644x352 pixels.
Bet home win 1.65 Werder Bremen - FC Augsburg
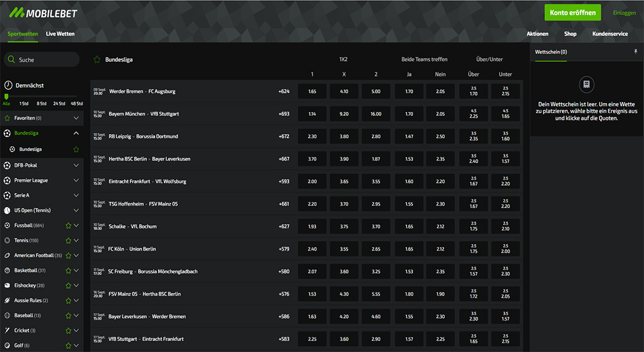click(x=312, y=92)
